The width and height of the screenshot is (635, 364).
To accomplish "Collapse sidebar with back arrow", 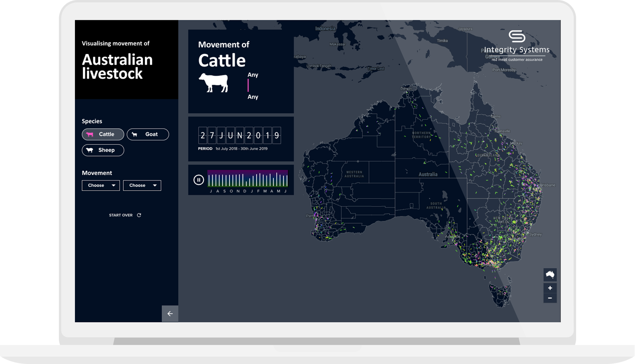I will tap(170, 314).
